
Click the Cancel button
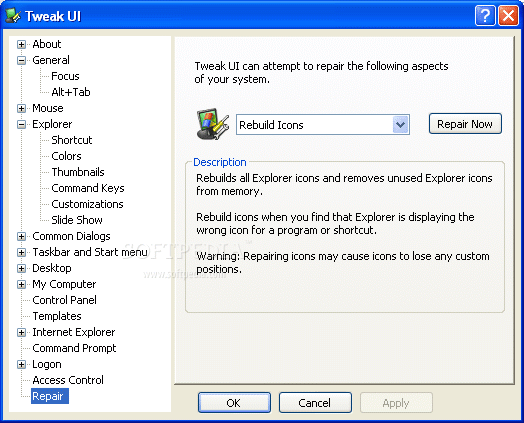pyautogui.click(x=315, y=403)
